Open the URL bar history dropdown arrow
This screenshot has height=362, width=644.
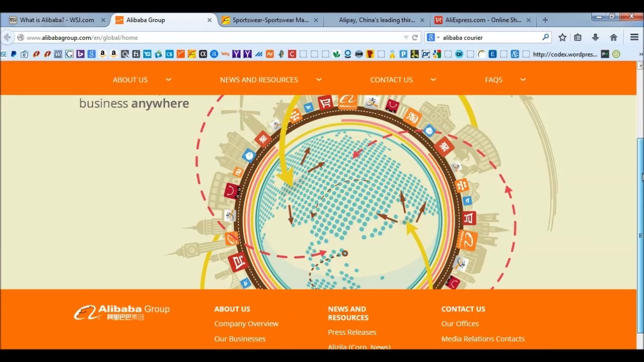coord(406,37)
